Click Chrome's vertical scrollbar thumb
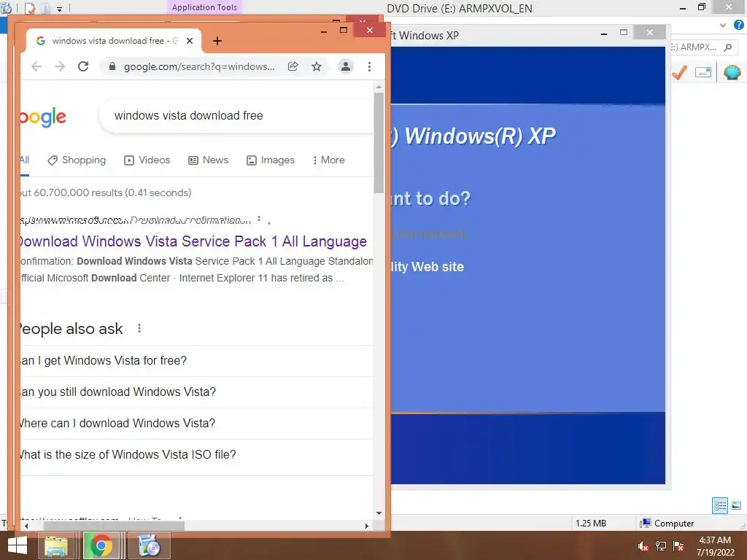 [379, 142]
